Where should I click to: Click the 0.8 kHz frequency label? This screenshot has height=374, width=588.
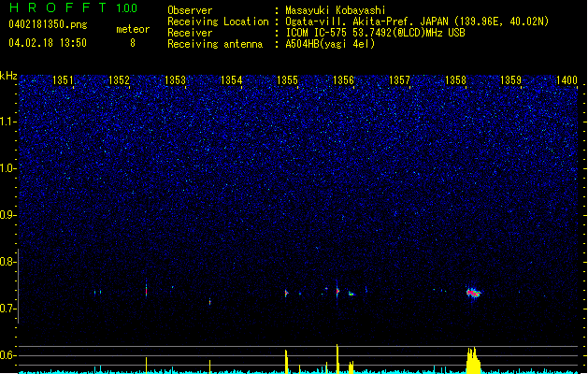click(x=8, y=262)
